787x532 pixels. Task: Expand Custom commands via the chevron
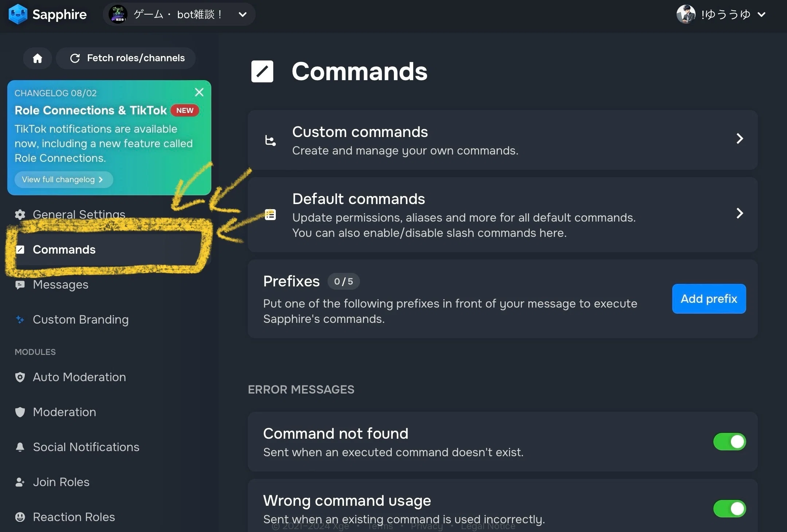(740, 138)
